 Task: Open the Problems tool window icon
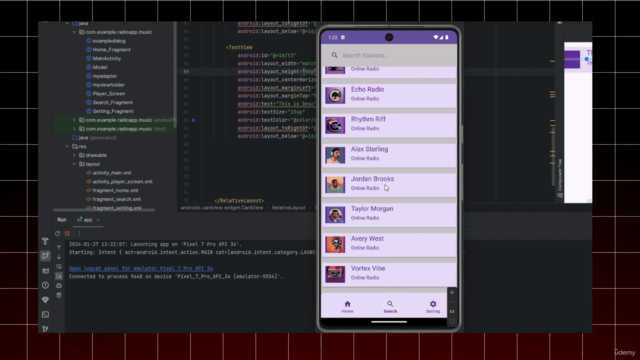[x=45, y=285]
